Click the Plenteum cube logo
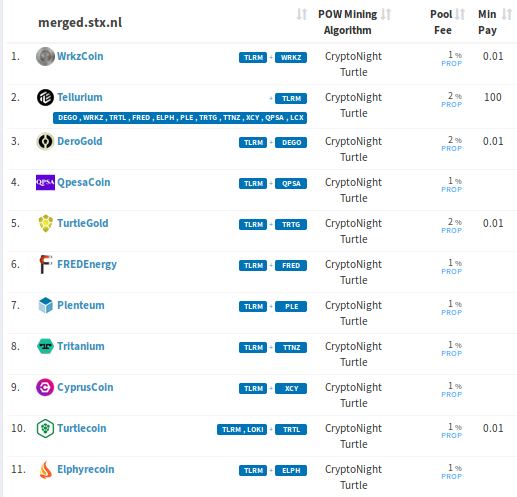 pos(46,305)
